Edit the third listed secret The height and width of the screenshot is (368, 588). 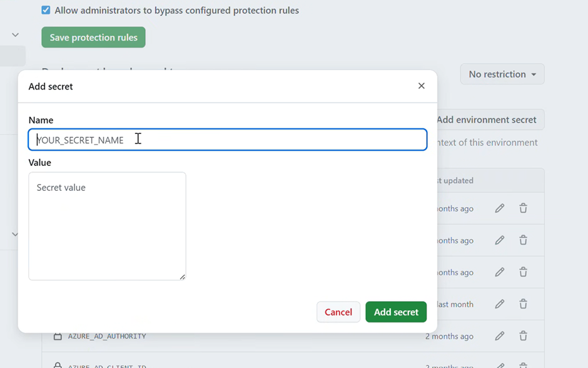click(500, 272)
